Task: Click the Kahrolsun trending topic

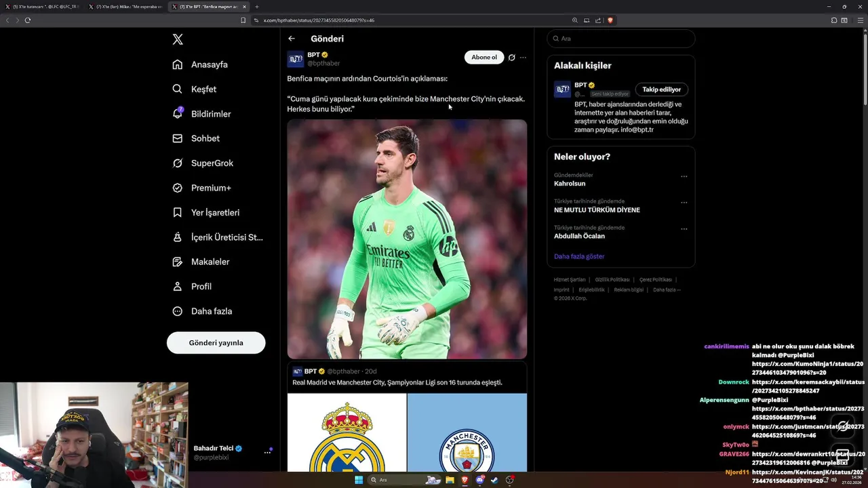Action: [x=570, y=184]
